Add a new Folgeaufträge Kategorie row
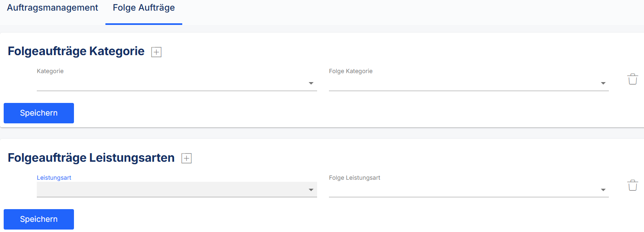 (157, 52)
